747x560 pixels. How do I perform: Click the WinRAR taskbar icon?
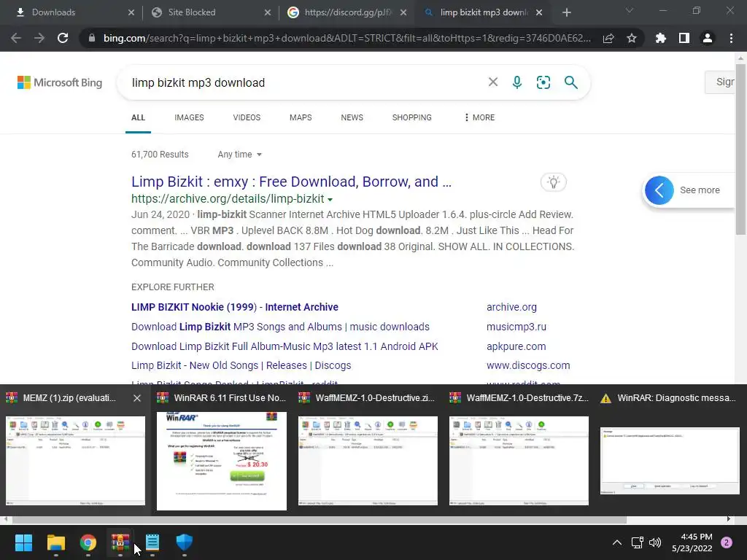pyautogui.click(x=120, y=542)
